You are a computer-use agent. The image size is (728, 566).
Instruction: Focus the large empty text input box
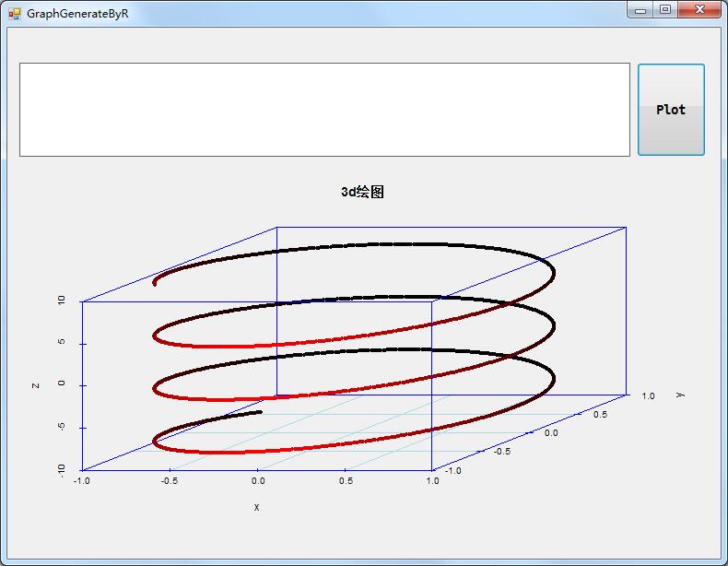pos(324,110)
